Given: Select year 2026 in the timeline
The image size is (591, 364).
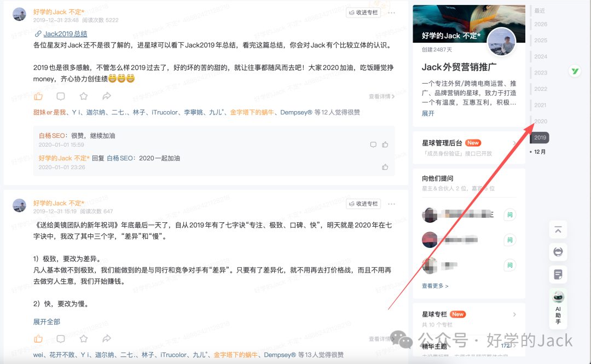Looking at the screenshot, I should coord(541,24).
